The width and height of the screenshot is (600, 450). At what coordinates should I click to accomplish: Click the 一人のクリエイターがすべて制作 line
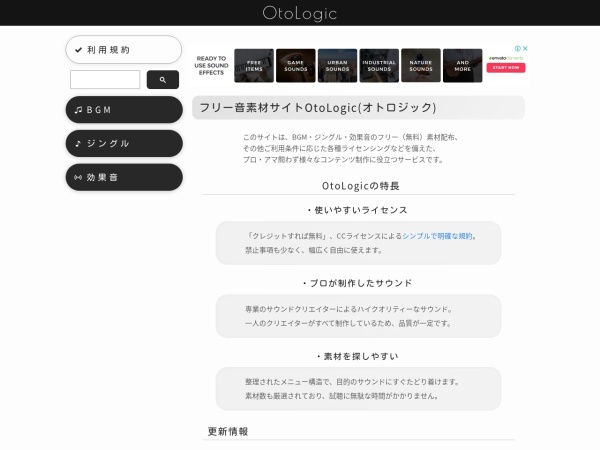(348, 323)
